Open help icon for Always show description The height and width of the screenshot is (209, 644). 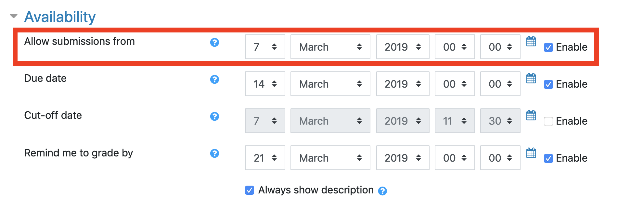382,191
